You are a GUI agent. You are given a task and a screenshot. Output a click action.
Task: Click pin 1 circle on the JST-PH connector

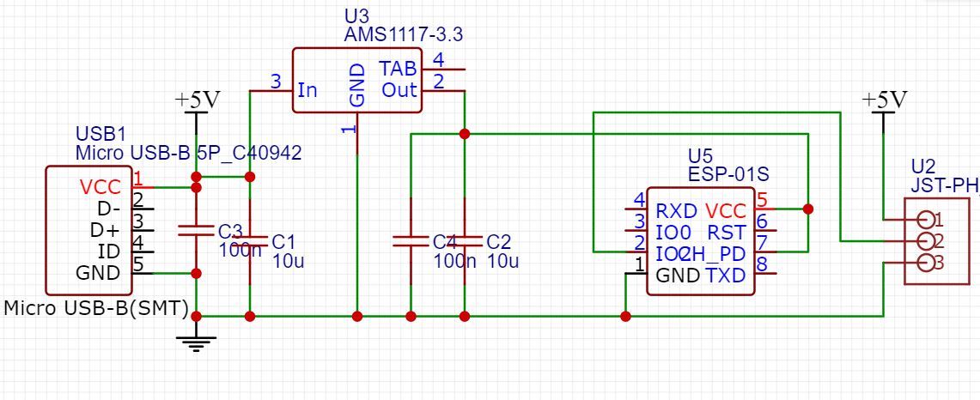[x=926, y=220]
